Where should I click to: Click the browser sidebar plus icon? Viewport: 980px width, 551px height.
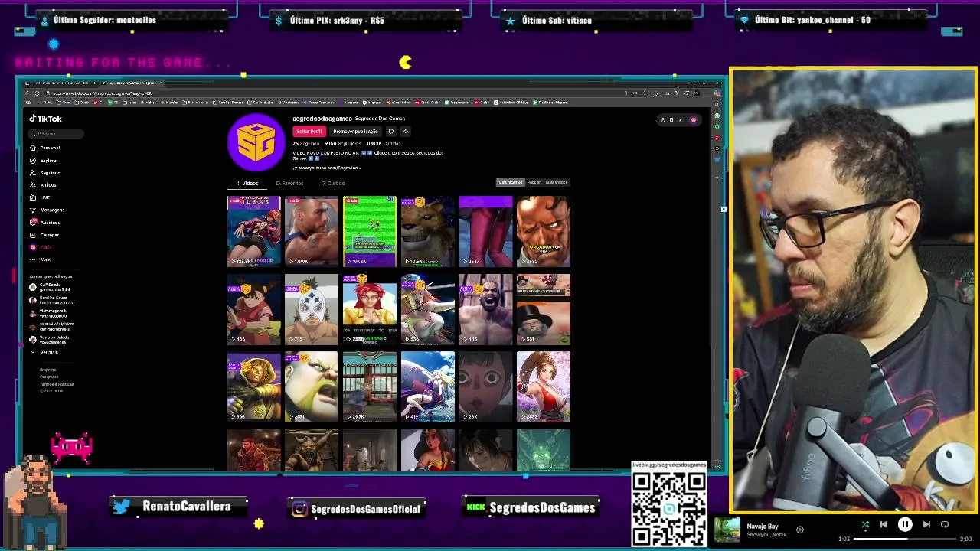(717, 178)
